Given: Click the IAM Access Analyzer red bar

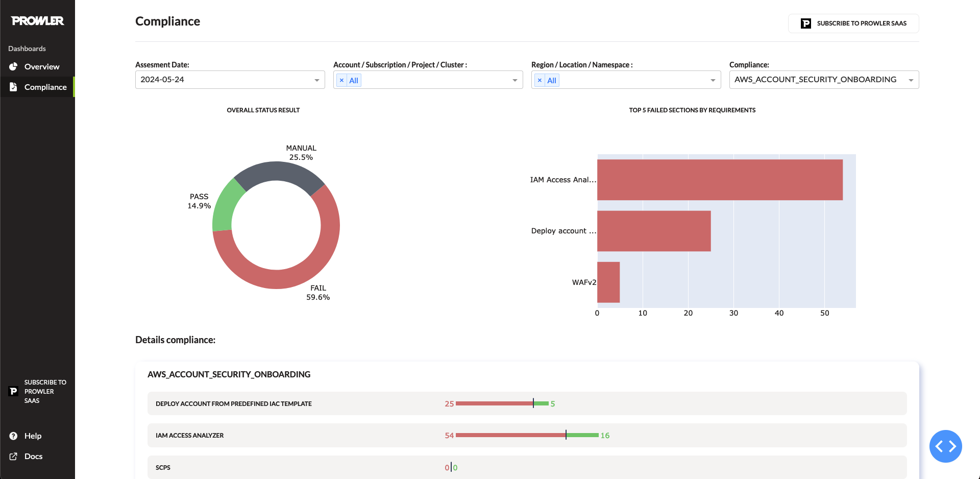Looking at the screenshot, I should pos(720,180).
